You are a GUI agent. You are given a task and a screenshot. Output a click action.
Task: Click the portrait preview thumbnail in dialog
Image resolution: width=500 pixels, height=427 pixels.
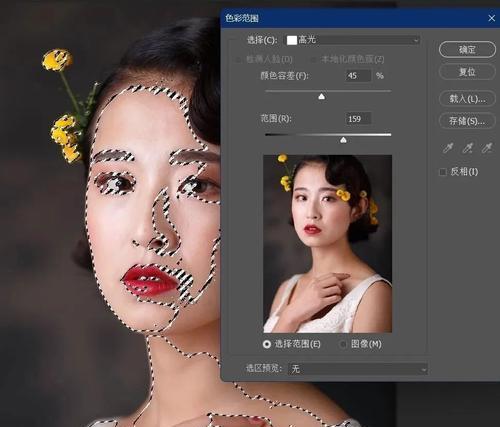[x=328, y=244]
